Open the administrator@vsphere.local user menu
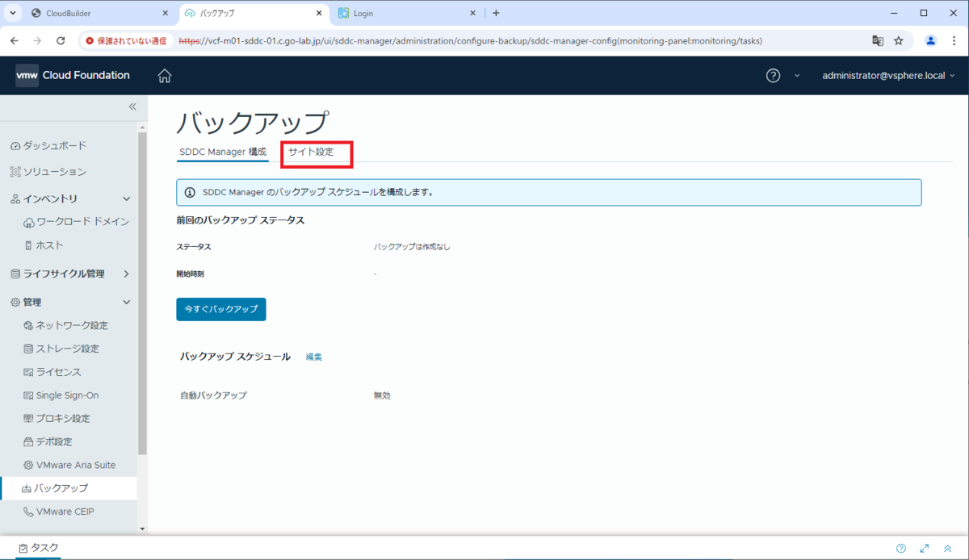Image resolution: width=969 pixels, height=560 pixels. [x=888, y=75]
